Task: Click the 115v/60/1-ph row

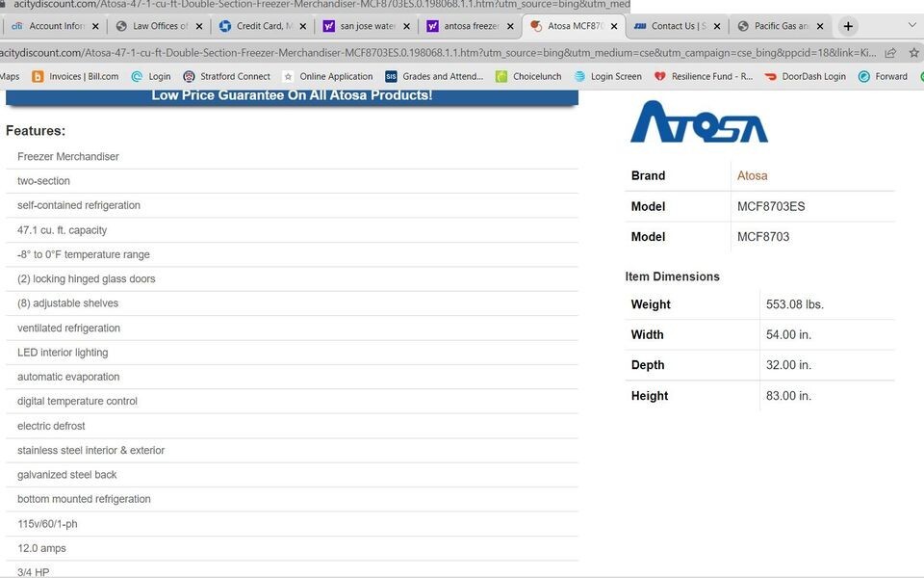Action: tap(292, 524)
